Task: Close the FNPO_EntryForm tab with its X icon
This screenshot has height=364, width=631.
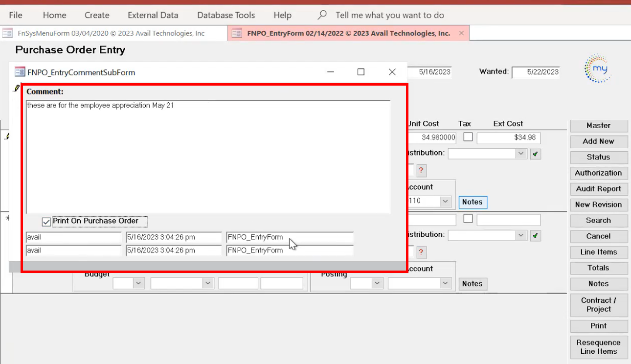Action: 461,33
